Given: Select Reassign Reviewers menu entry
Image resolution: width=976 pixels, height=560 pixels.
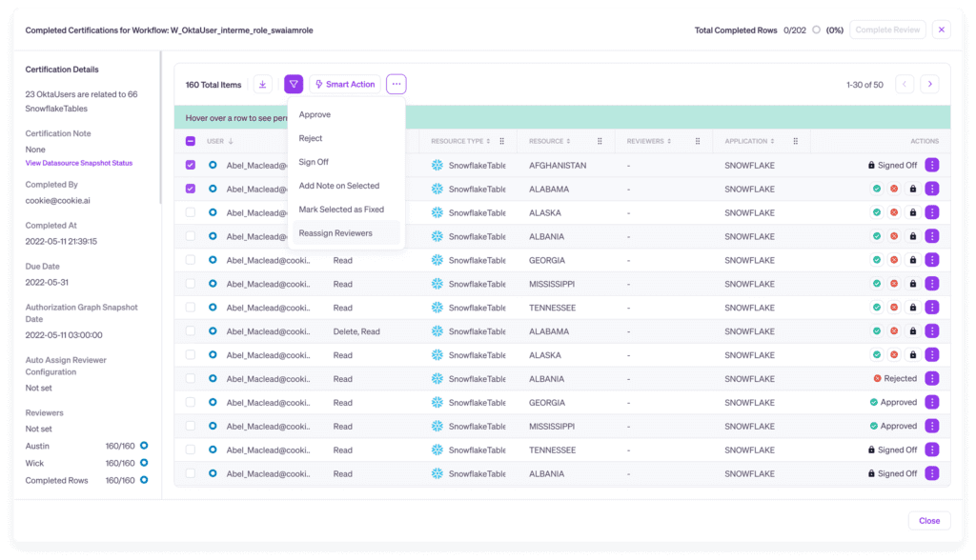Looking at the screenshot, I should 346,232.
